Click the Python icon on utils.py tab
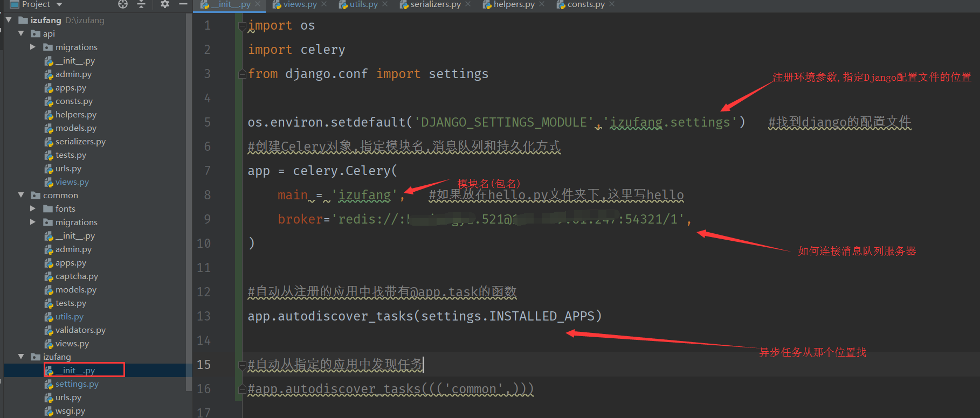 [343, 5]
